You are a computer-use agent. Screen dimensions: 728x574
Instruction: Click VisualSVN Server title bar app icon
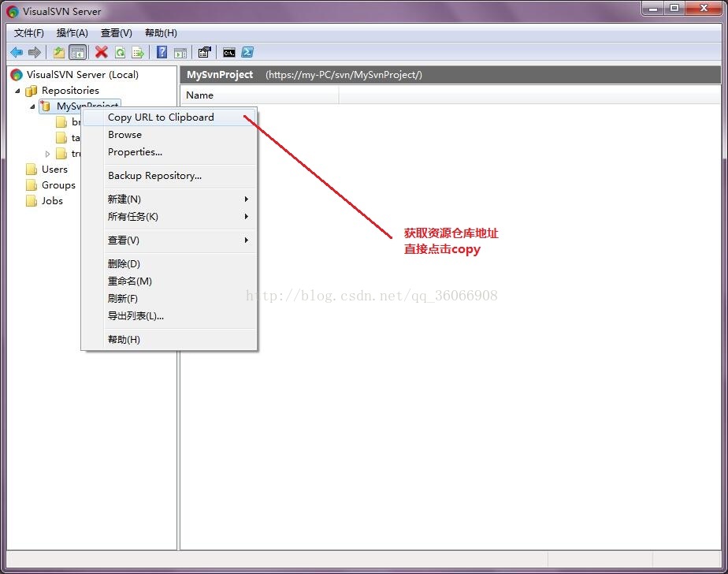(x=13, y=12)
